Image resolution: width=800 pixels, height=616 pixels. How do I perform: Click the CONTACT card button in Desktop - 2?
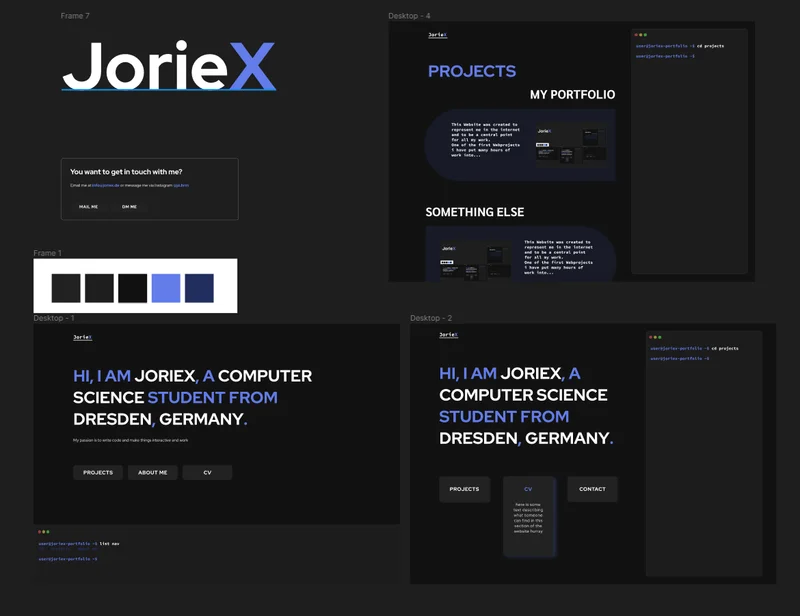pyautogui.click(x=592, y=489)
